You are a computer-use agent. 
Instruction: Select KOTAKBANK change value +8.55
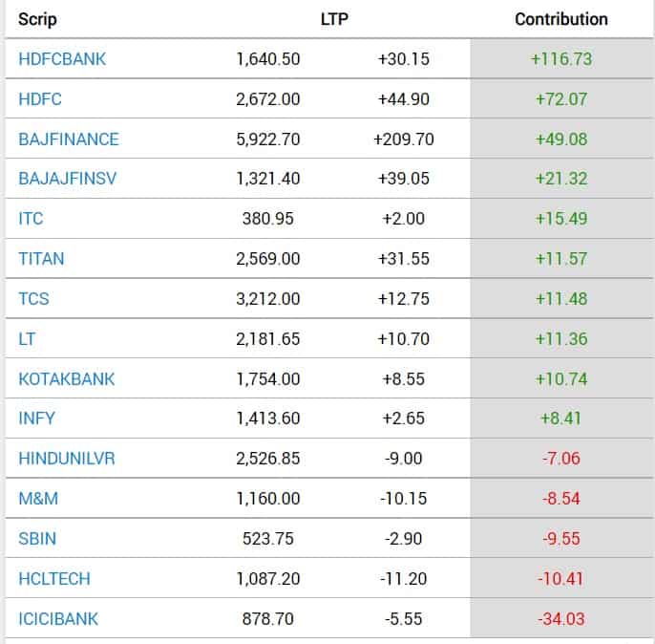(x=404, y=379)
